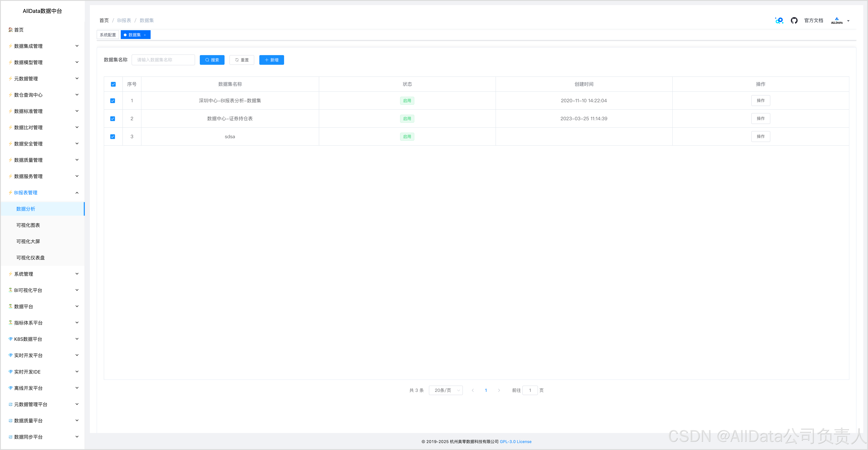Click the blue AllData logo icon in header
This screenshot has width=868, height=450.
pos(779,21)
